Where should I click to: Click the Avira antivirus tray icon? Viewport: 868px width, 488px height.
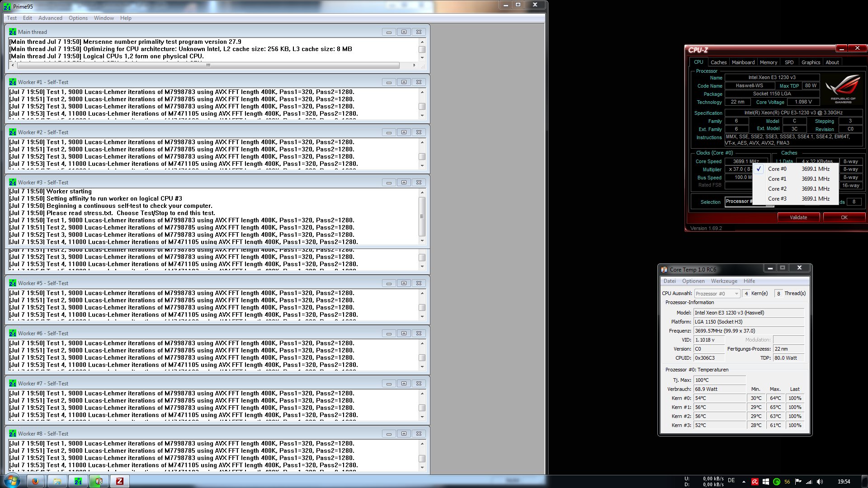(x=755, y=482)
